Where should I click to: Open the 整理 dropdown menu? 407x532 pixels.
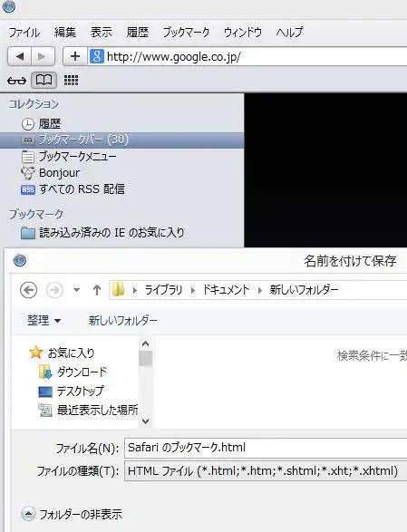[x=44, y=320]
